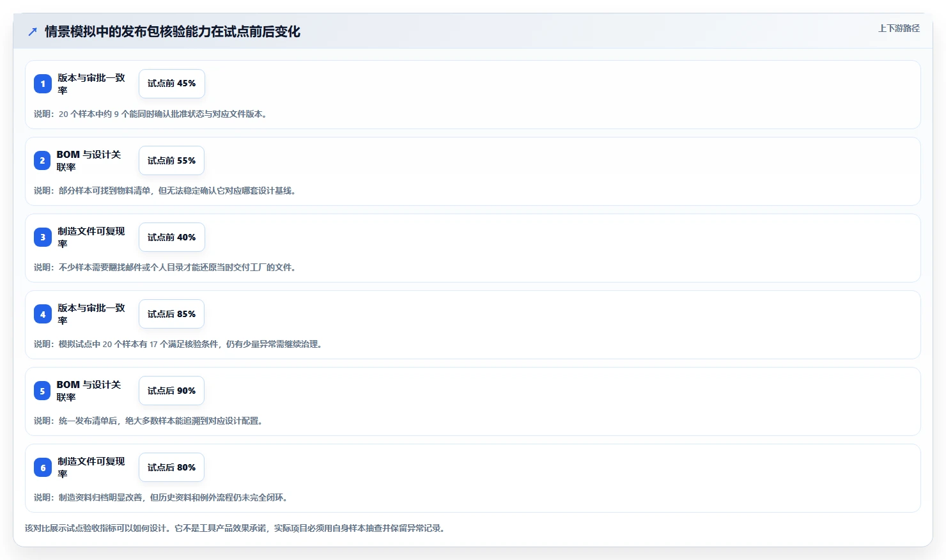Click the 试点后 80% chip
Image resolution: width=946 pixels, height=560 pixels.
coord(172,467)
